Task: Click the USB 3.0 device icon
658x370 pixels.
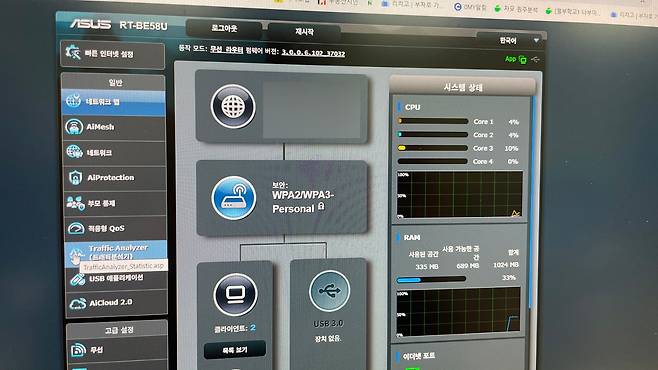Action: (329, 290)
